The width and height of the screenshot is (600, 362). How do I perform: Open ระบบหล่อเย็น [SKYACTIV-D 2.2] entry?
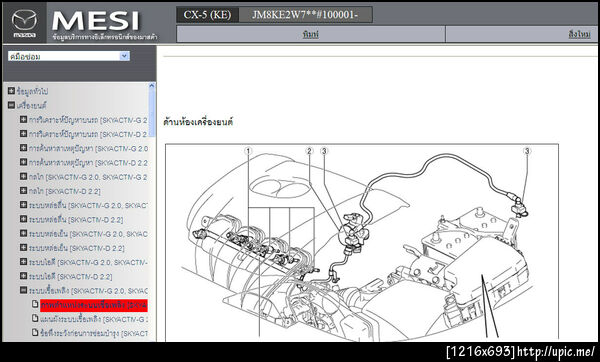pos(77,248)
